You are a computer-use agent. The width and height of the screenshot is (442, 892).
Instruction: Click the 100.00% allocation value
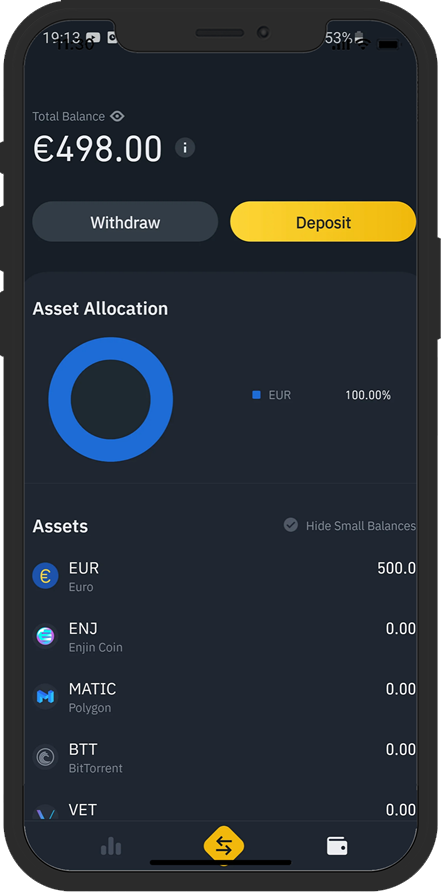click(368, 395)
